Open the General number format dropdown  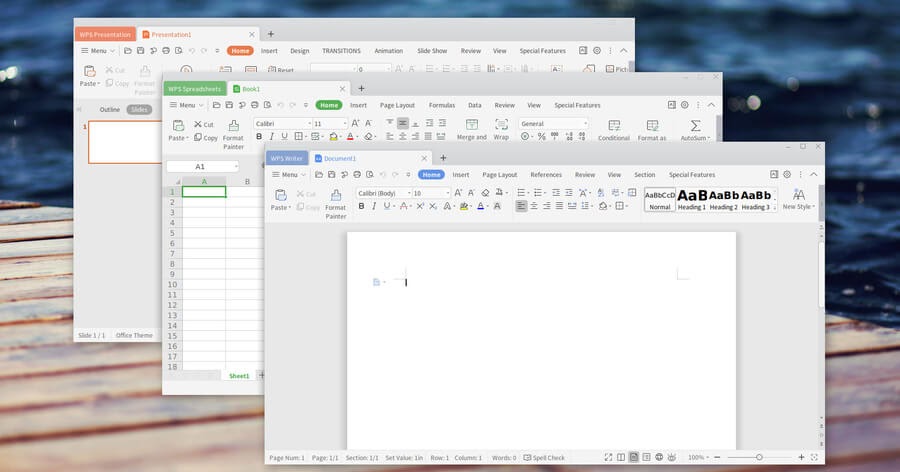pos(553,124)
